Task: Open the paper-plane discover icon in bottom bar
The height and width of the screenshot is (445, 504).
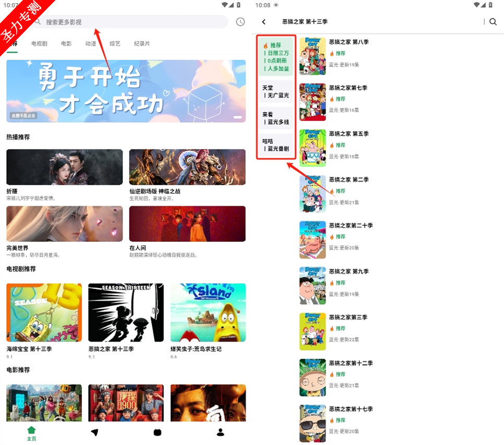Action: 94,432
